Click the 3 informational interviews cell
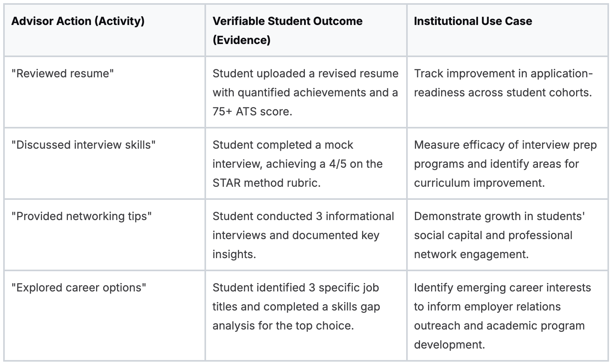The height and width of the screenshot is (364, 613). pyautogui.click(x=303, y=235)
